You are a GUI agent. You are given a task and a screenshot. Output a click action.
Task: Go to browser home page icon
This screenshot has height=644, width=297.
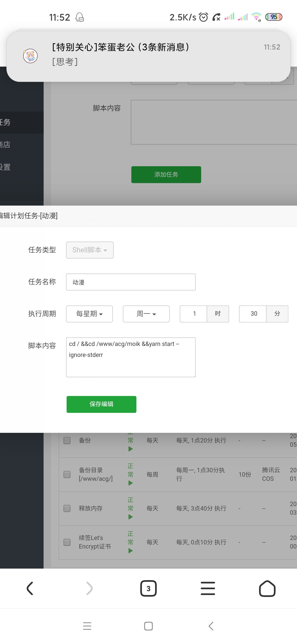(267, 588)
